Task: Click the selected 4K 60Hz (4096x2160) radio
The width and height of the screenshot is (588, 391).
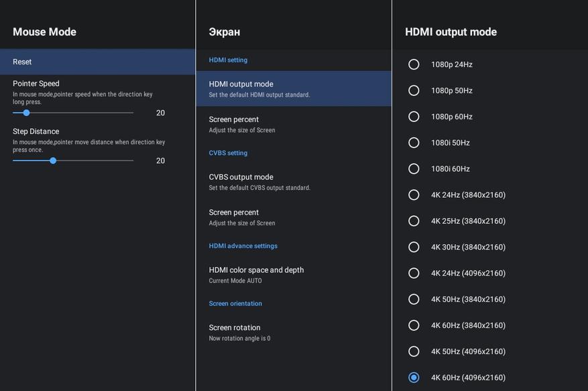Action: tap(414, 378)
